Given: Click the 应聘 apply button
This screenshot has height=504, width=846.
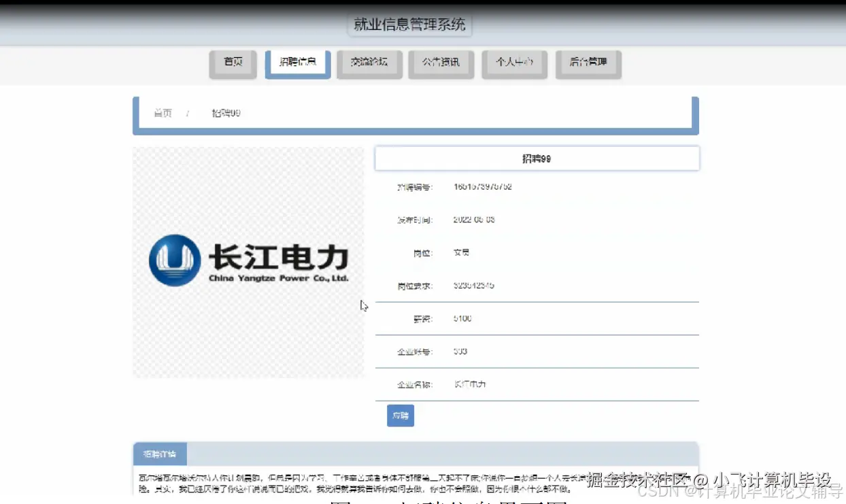Looking at the screenshot, I should tap(401, 416).
